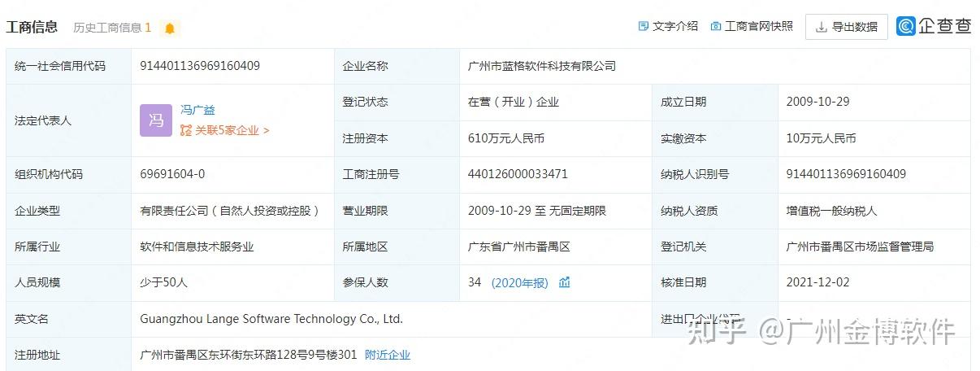Click the 工商官网快照 camera icon
Image resolution: width=980 pixels, height=371 pixels.
pyautogui.click(x=716, y=26)
